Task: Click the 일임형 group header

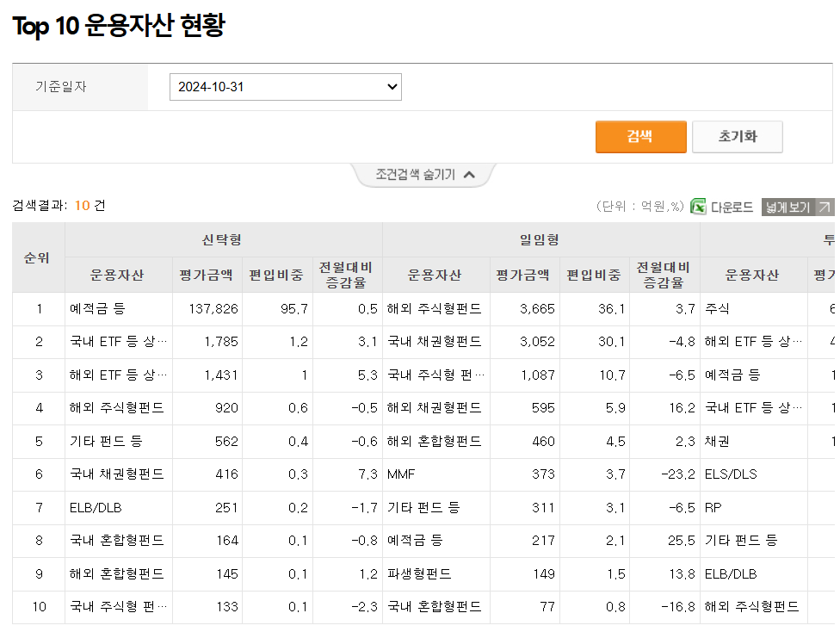Action: pos(540,239)
